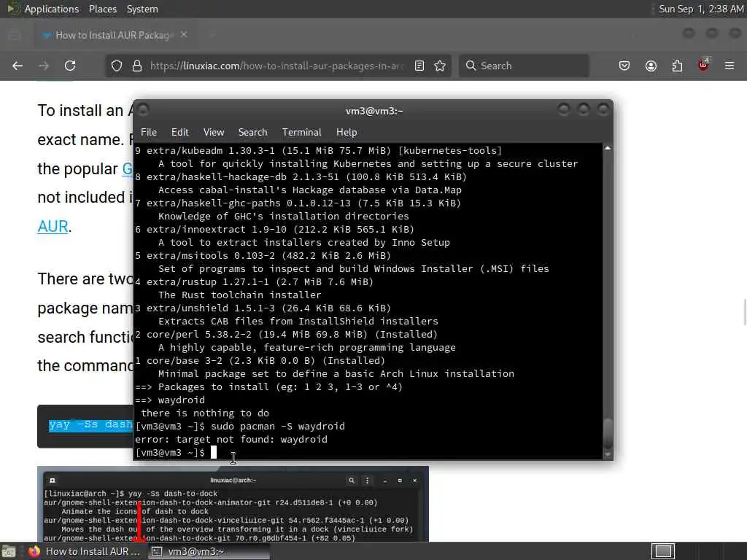This screenshot has height=560, width=747.
Task: Click the Firefox forward arrow
Action: (44, 66)
